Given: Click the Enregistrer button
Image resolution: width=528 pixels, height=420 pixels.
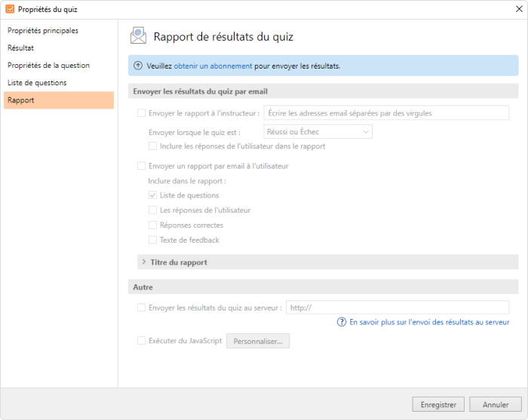Looking at the screenshot, I should [438, 404].
